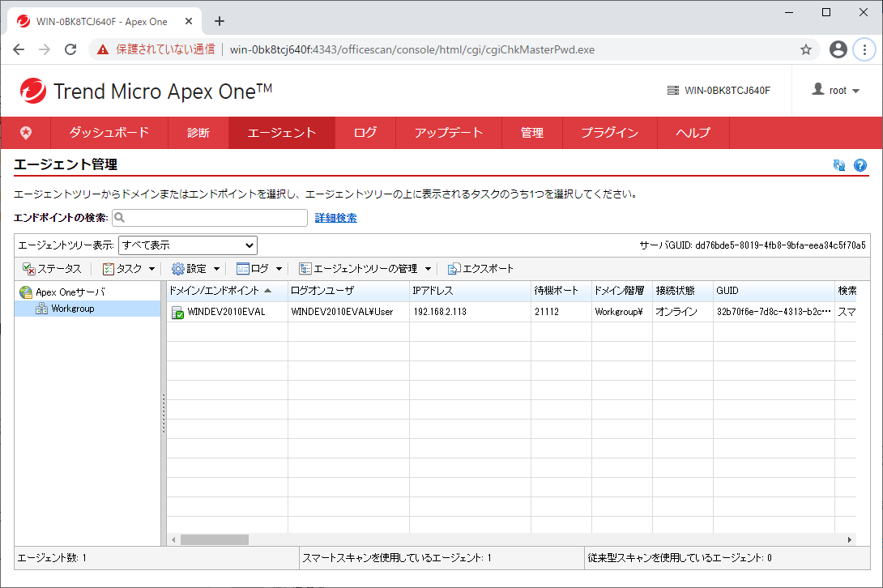The width and height of the screenshot is (883, 588).
Task: Click the browser address bar URL
Action: [412, 49]
